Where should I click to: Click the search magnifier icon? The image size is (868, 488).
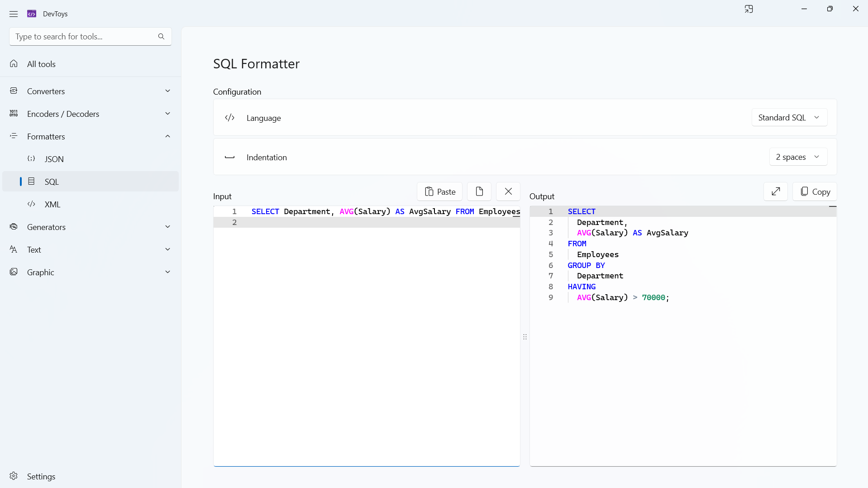[x=161, y=36]
